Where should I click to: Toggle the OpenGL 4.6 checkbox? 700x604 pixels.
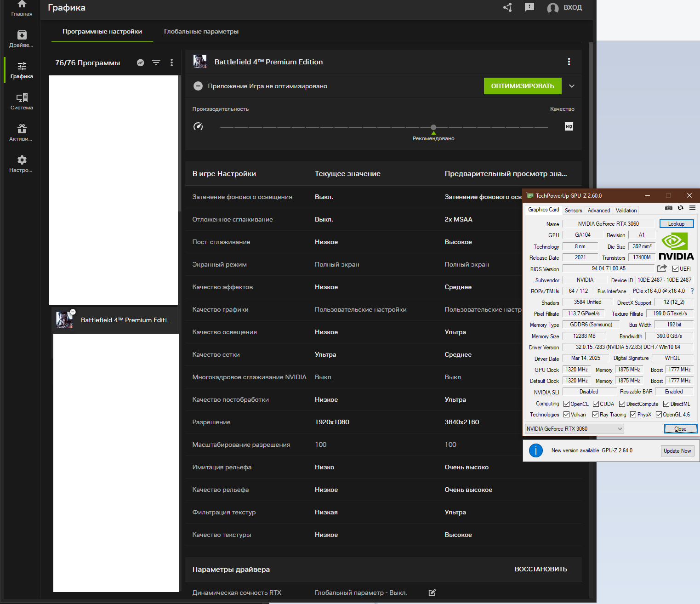point(659,415)
